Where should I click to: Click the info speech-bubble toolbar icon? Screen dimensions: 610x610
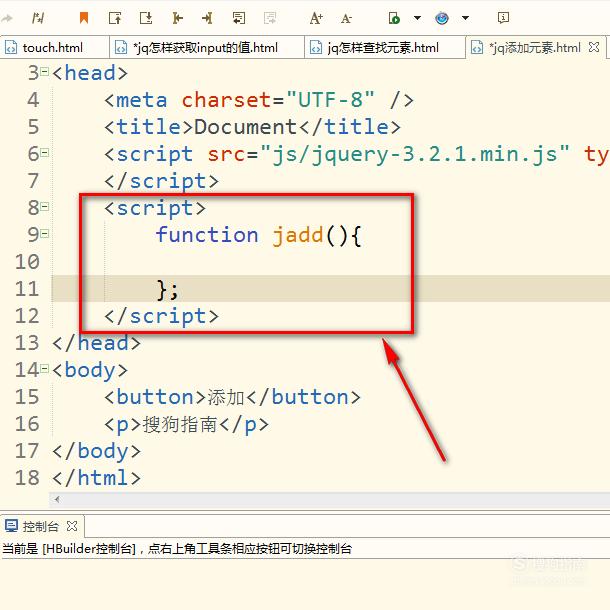(503, 18)
